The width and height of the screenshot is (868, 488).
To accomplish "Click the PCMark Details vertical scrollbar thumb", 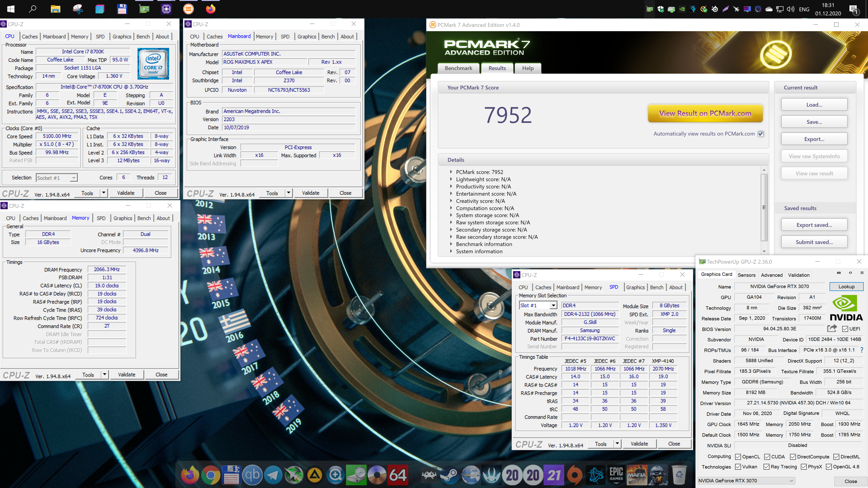I will pos(764,207).
